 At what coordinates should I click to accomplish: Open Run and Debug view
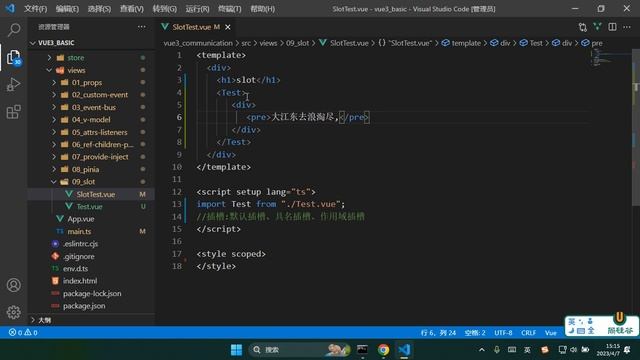point(13,84)
